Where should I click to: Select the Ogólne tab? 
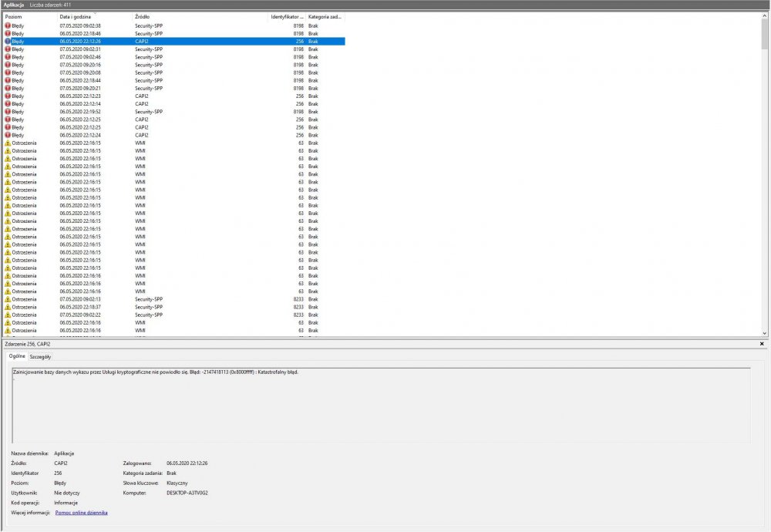(16, 357)
